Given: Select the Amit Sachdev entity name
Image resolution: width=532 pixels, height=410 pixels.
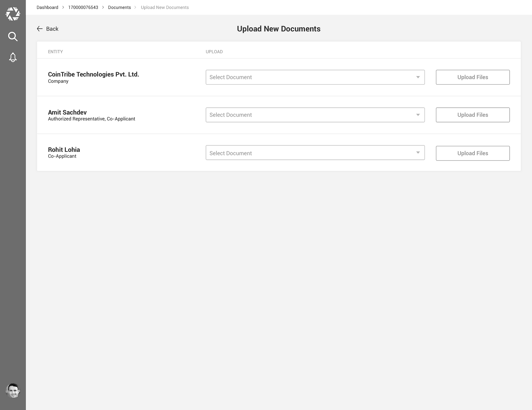Looking at the screenshot, I should tap(67, 112).
